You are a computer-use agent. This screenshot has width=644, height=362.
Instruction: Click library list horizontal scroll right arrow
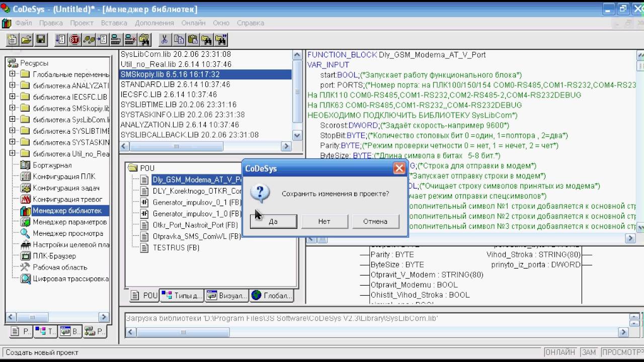[286, 146]
